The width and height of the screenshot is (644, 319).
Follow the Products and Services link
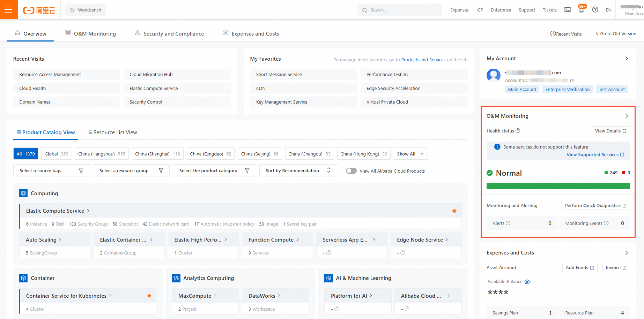pyautogui.click(x=423, y=60)
